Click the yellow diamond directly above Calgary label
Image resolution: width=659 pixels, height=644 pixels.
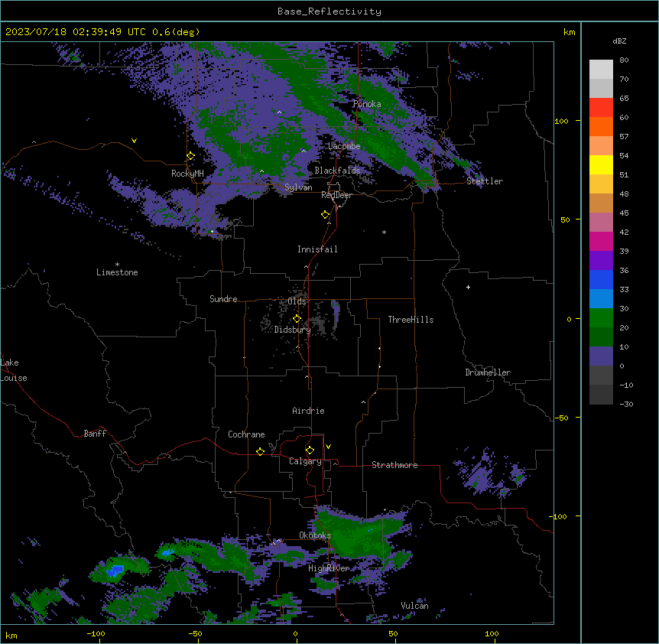tap(310, 450)
